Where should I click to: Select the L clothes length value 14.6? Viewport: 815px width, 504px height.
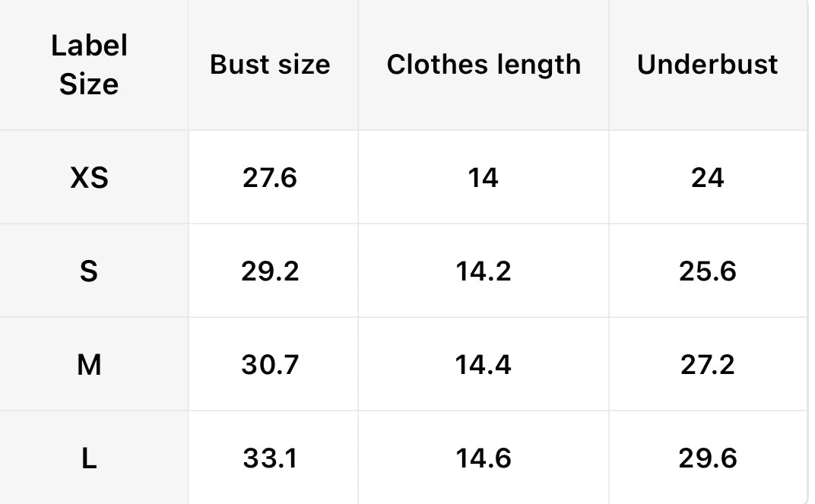484,458
